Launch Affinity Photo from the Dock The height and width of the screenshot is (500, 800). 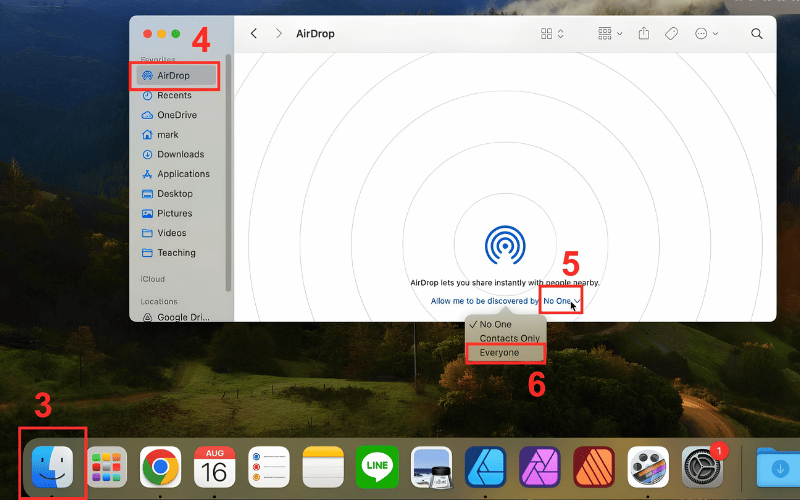tap(539, 466)
